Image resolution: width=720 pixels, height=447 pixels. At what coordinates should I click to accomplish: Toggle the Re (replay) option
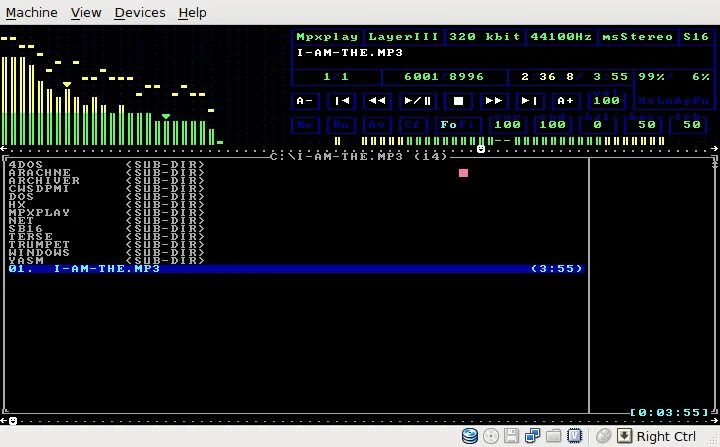click(x=305, y=124)
